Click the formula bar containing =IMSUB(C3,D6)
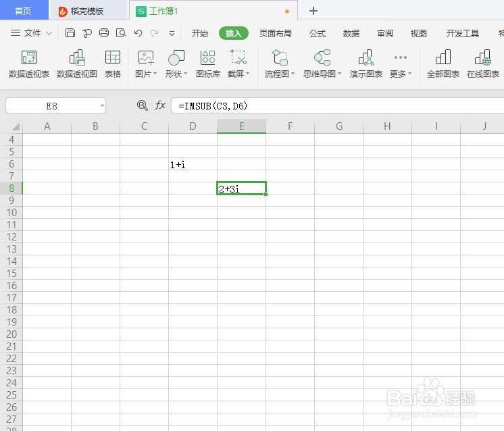The image size is (504, 431). pos(337,106)
